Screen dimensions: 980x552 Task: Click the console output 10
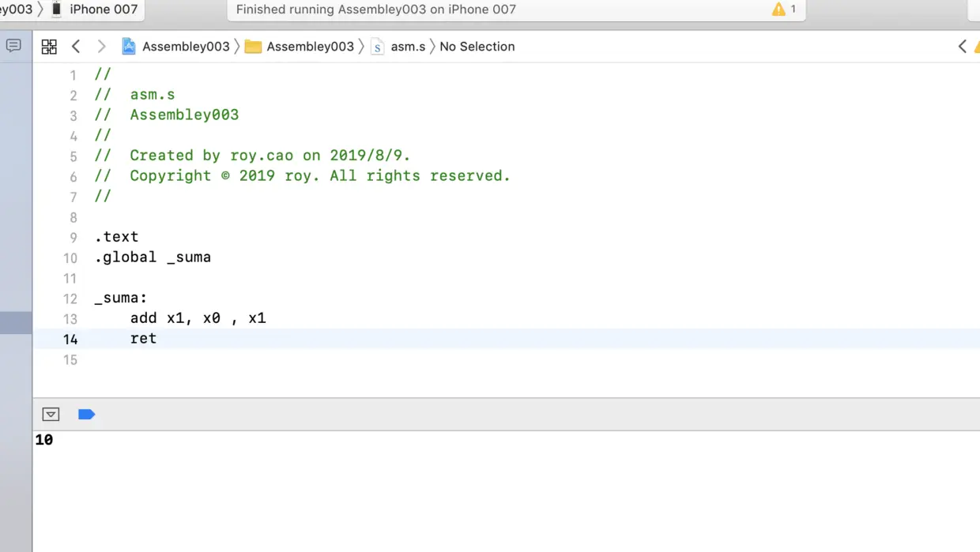[x=44, y=440]
